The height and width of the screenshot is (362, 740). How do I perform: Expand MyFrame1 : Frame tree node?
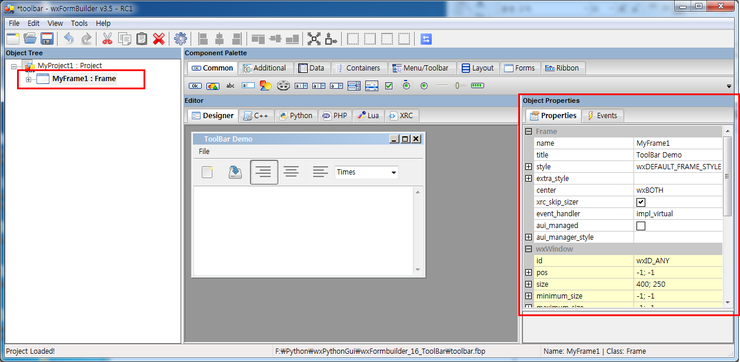pyautogui.click(x=28, y=79)
